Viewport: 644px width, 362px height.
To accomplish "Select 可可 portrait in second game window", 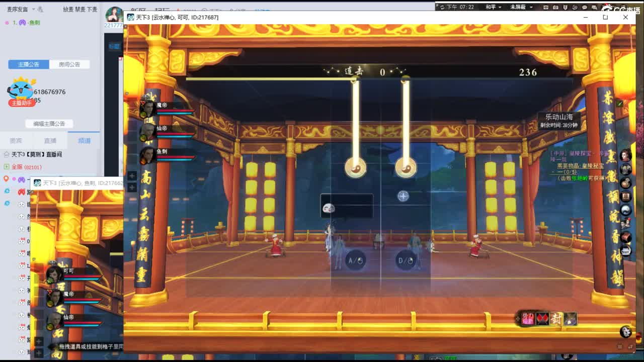I will coord(54,274).
